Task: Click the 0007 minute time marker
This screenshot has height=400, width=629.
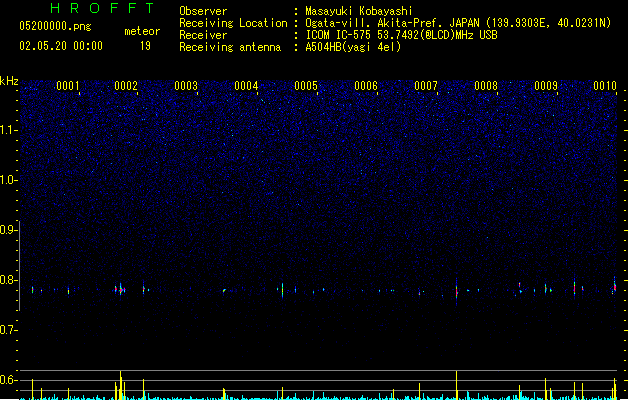Action: point(426,86)
